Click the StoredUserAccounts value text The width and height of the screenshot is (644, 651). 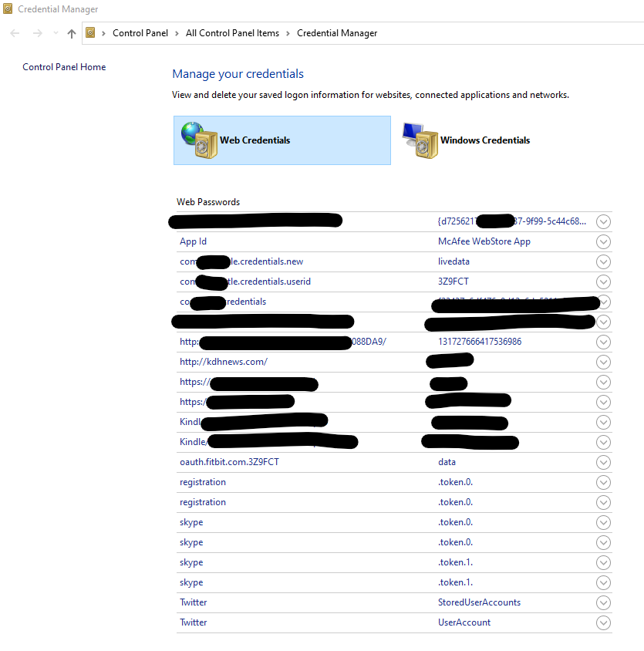coord(479,602)
